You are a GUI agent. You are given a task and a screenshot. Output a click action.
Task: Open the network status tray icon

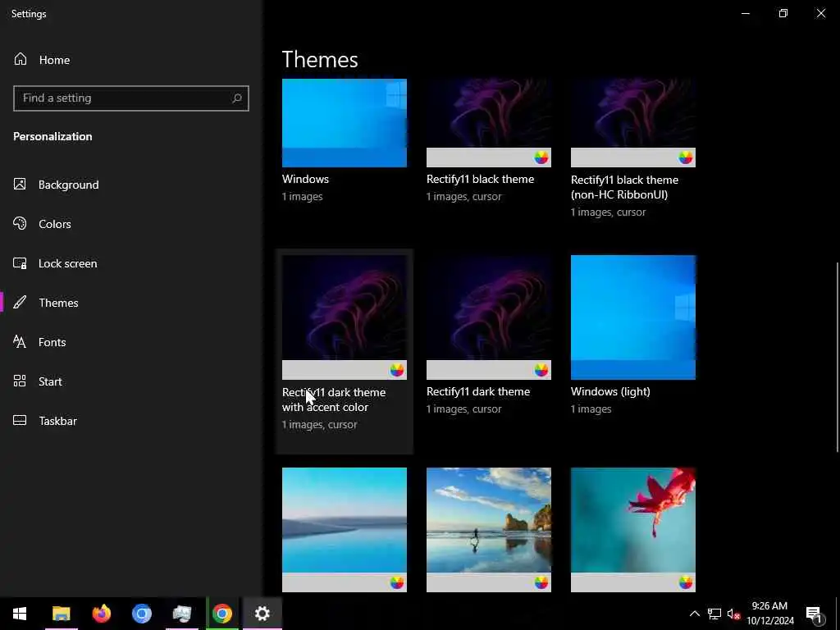tap(714, 614)
